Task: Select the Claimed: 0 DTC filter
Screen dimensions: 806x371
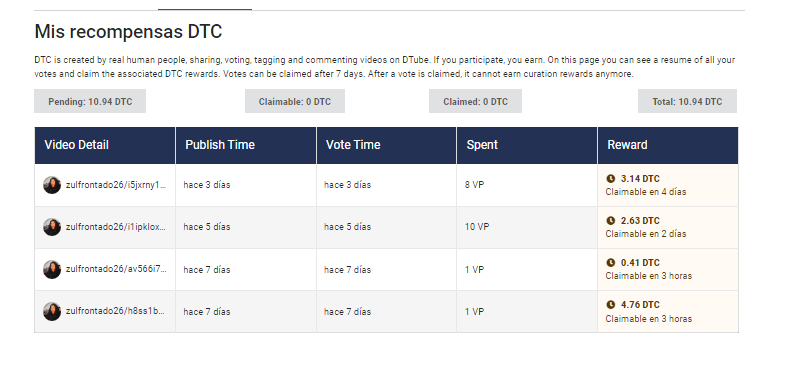Action: coord(475,101)
